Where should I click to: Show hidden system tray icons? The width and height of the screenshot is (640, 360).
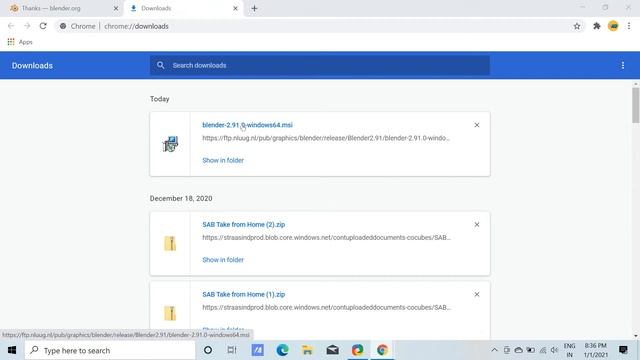pyautogui.click(x=494, y=350)
